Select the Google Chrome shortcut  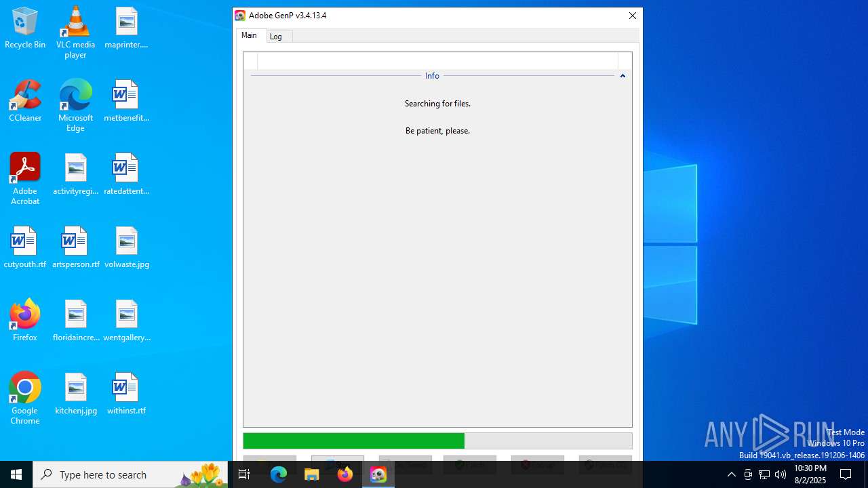25,399
